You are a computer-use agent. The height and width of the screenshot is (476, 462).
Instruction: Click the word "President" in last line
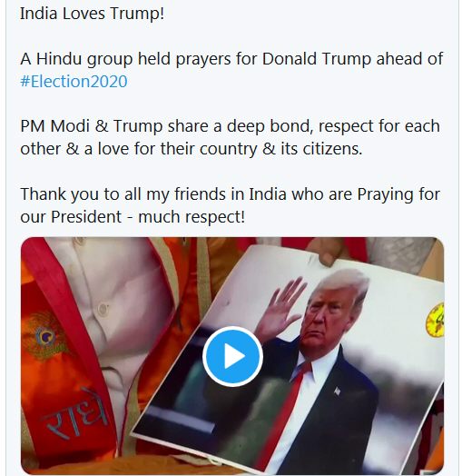coord(86,217)
